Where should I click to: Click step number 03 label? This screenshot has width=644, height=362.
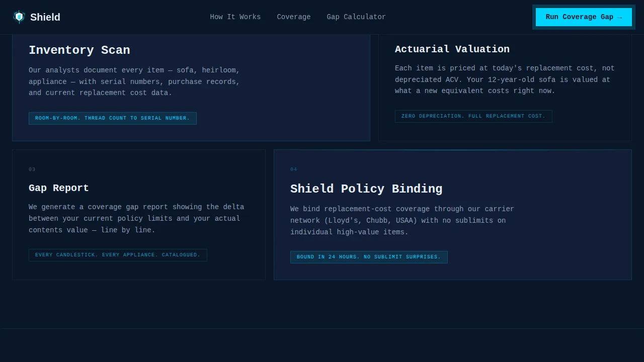[x=32, y=169]
